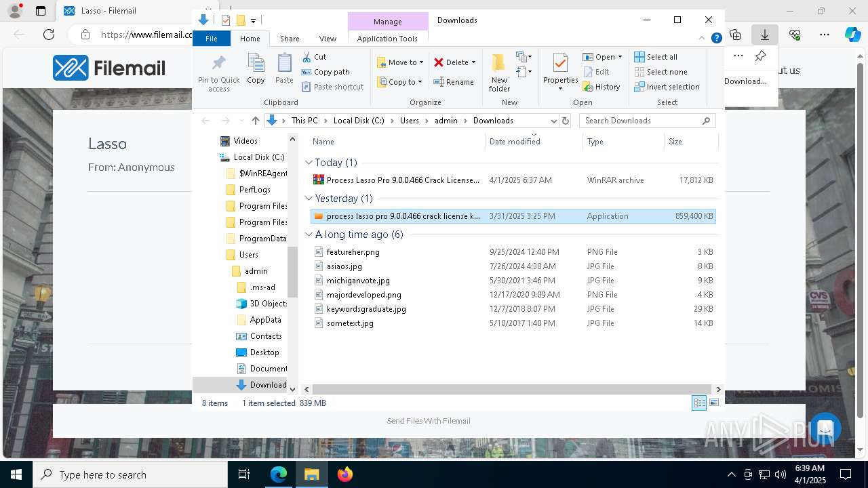Select Process Lasso Pro WinRAR archive
The height and width of the screenshot is (488, 868).
click(513, 180)
